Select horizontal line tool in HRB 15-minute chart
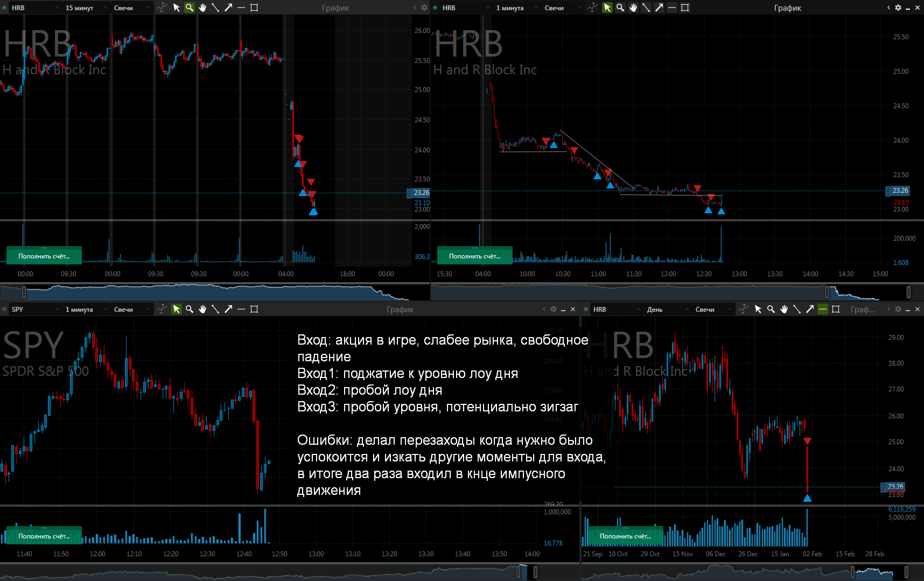 tap(241, 8)
